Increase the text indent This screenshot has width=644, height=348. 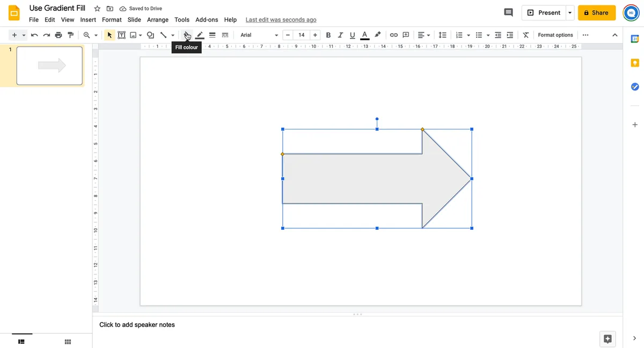[x=510, y=35]
